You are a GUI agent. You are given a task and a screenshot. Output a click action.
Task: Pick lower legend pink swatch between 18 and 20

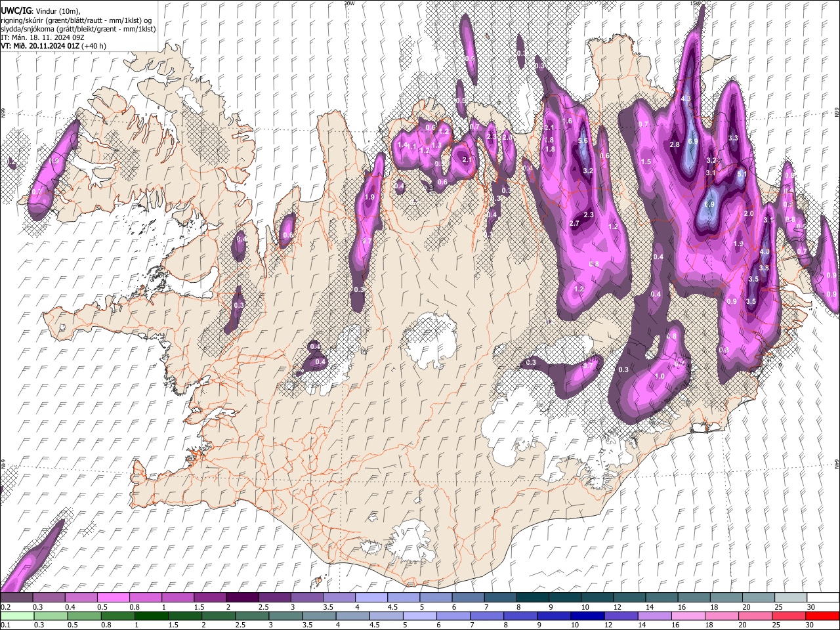pyautogui.click(x=721, y=615)
